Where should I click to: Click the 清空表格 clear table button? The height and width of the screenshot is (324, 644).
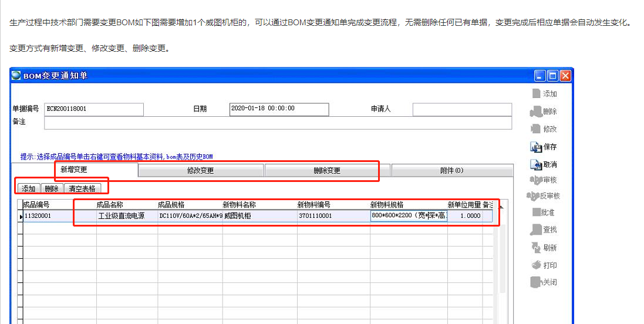[82, 188]
